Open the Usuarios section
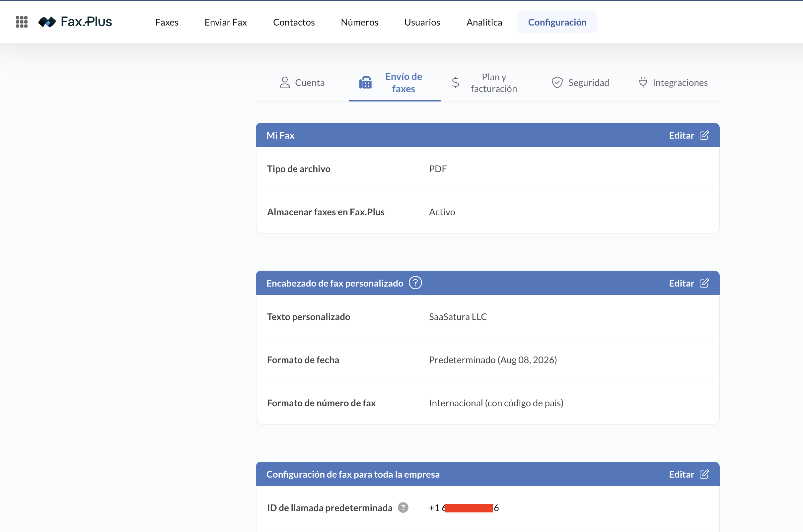The height and width of the screenshot is (532, 803). 422,22
